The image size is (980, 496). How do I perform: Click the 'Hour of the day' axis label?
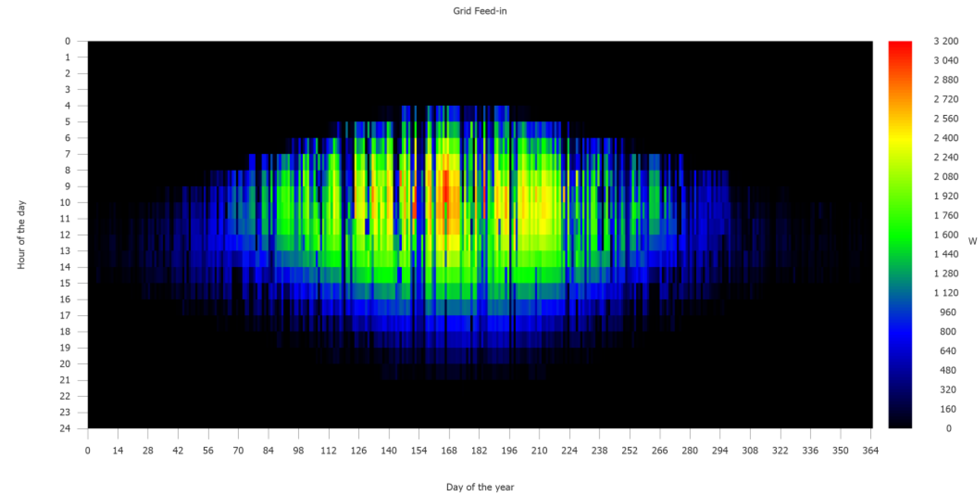point(21,234)
